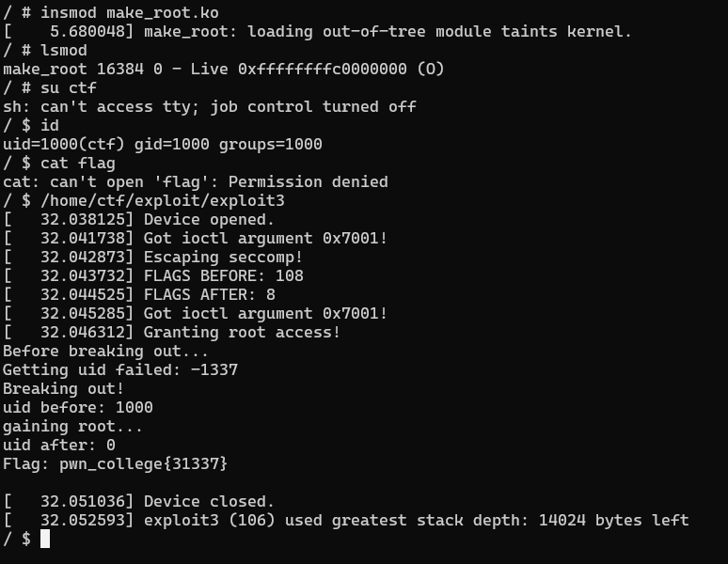Click the 'uid before: 1000' line
The image size is (728, 564).
point(78,407)
